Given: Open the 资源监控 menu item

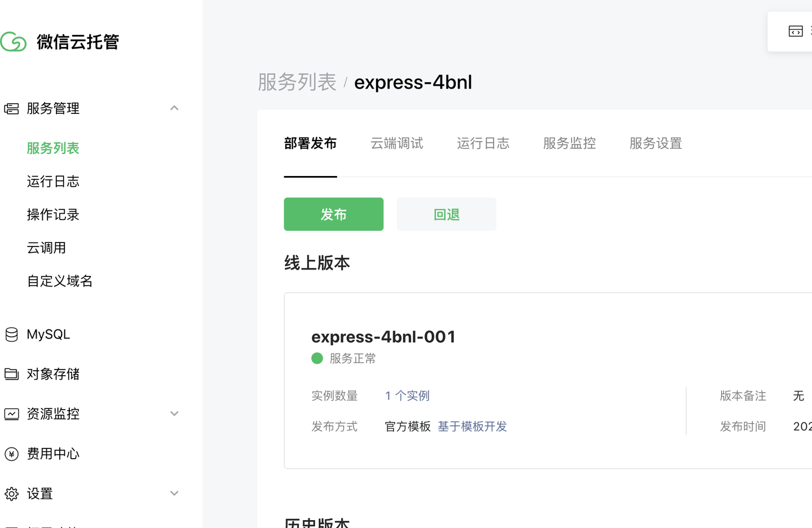Looking at the screenshot, I should pos(53,414).
